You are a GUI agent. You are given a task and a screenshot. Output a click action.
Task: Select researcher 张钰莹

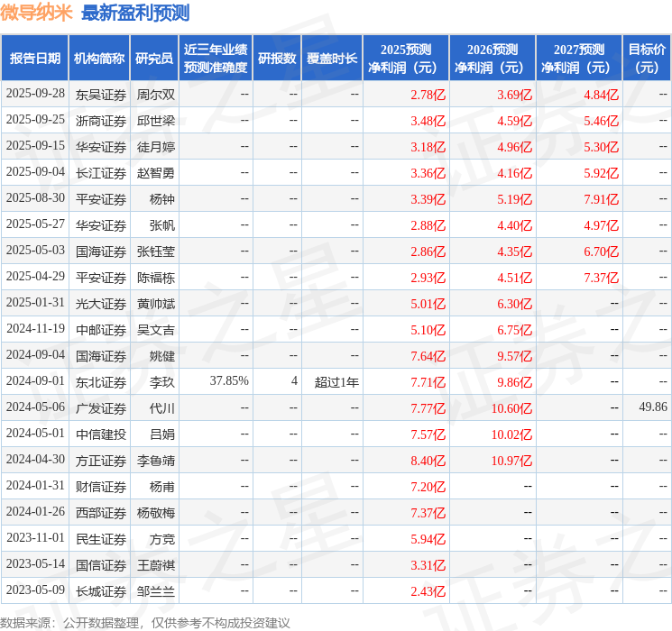point(156,251)
